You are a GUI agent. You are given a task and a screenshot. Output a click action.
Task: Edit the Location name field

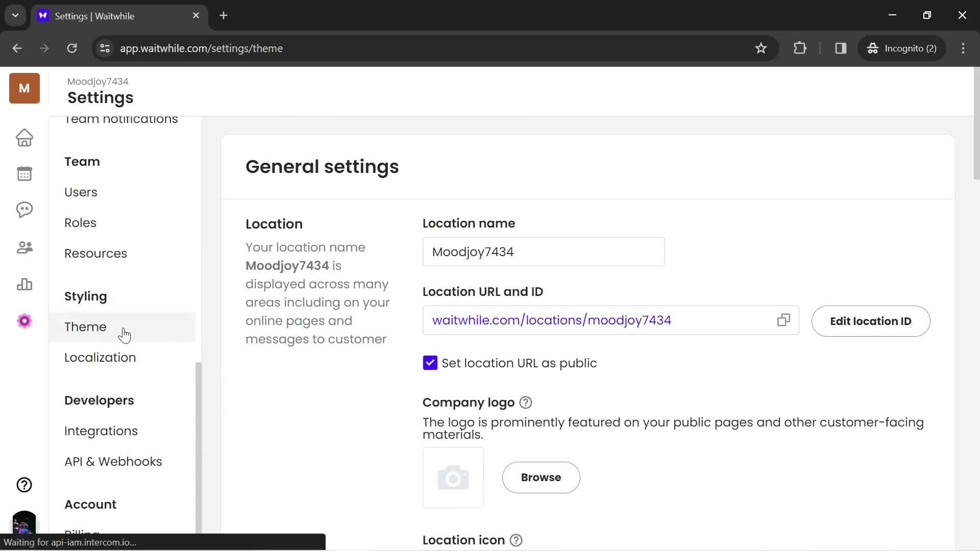(x=543, y=252)
